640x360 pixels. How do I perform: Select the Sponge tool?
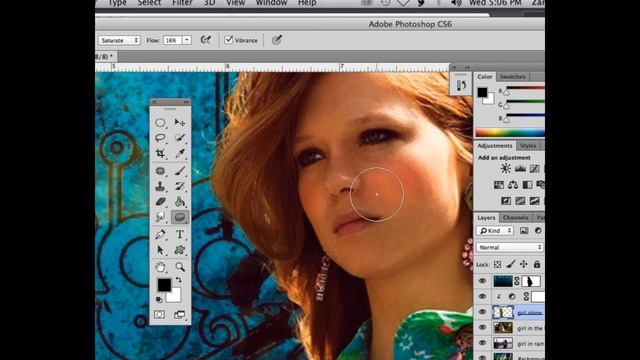click(x=180, y=217)
